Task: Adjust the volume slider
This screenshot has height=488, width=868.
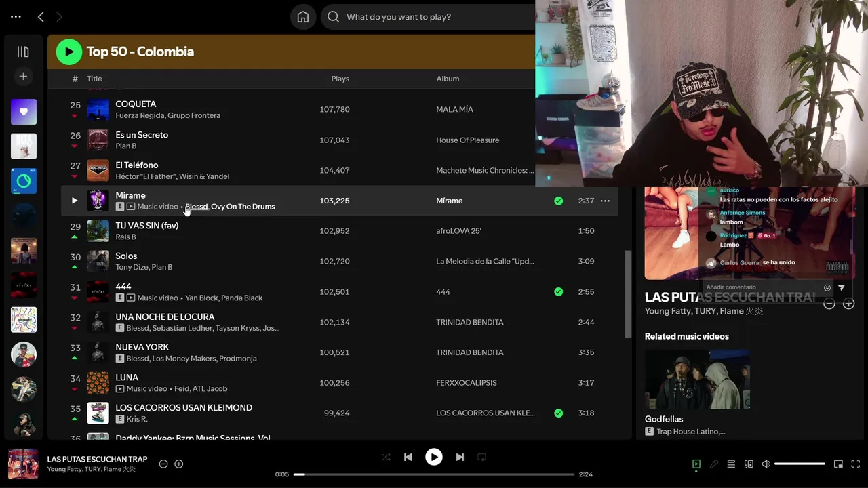Action: pyautogui.click(x=800, y=464)
